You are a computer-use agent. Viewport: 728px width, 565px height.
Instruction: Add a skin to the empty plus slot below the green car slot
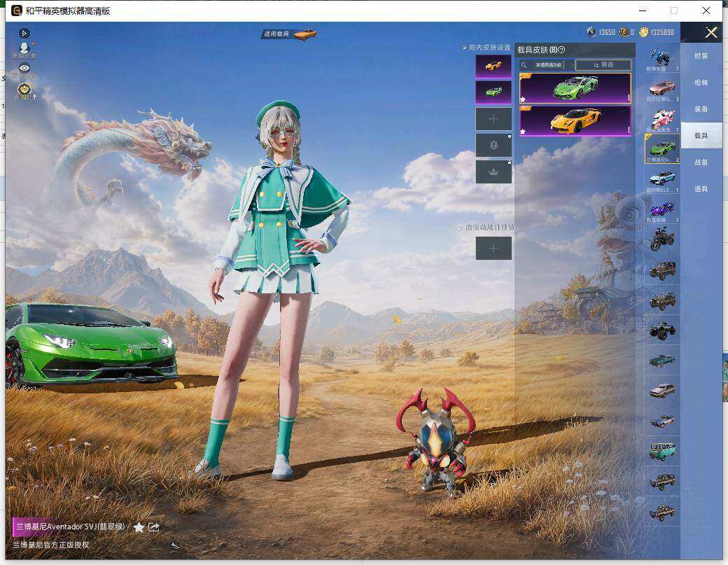click(493, 119)
